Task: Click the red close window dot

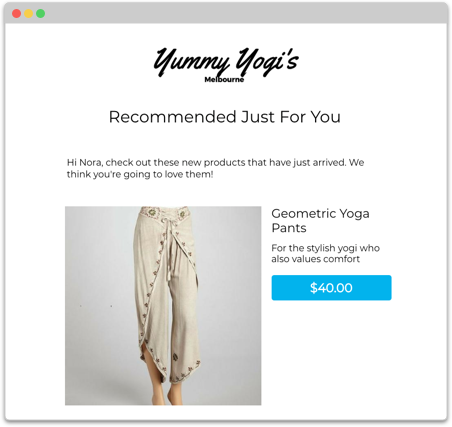Action: pyautogui.click(x=16, y=13)
